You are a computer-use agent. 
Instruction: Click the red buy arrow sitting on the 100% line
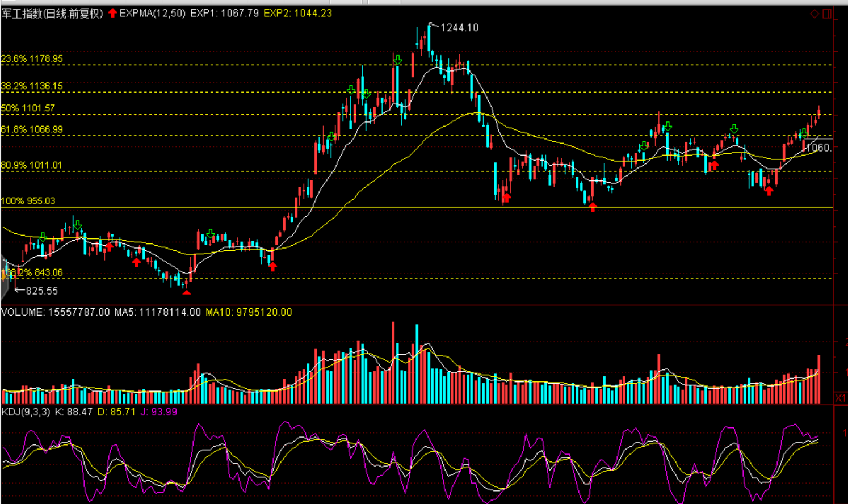tap(593, 207)
